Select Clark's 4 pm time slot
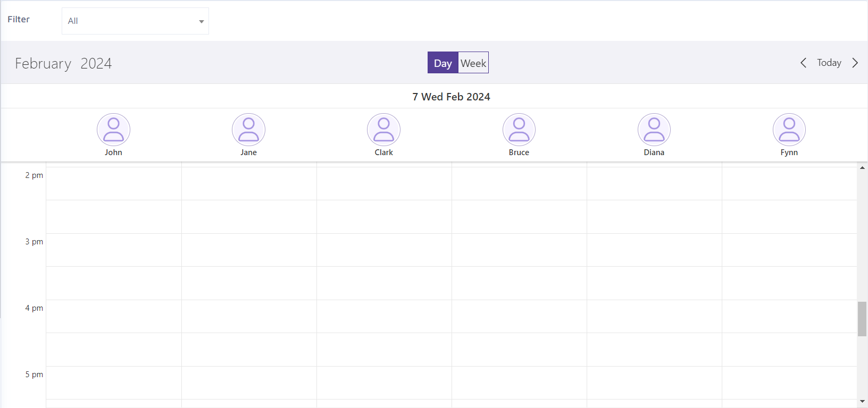The width and height of the screenshot is (868, 408). (384, 316)
